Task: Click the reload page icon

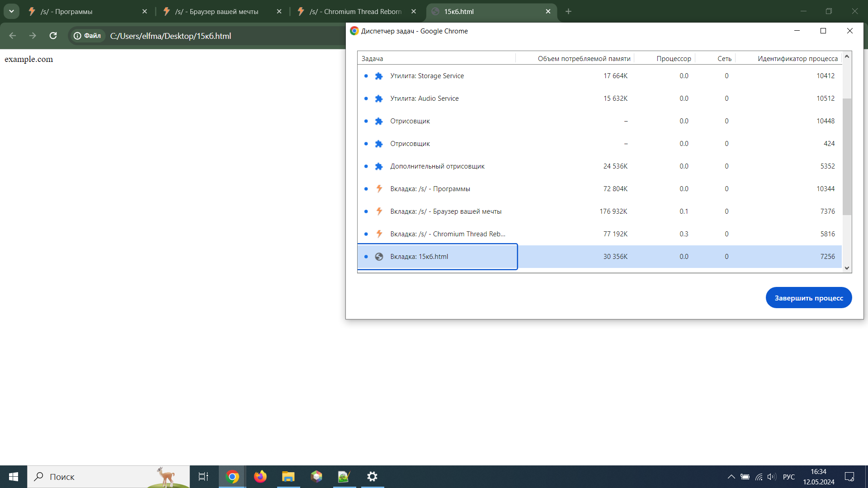Action: [x=53, y=36]
